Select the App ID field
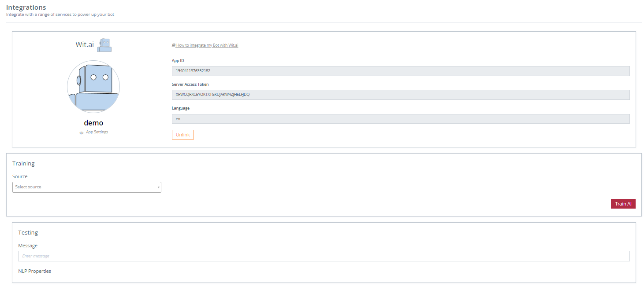644x290 pixels. pos(400,71)
